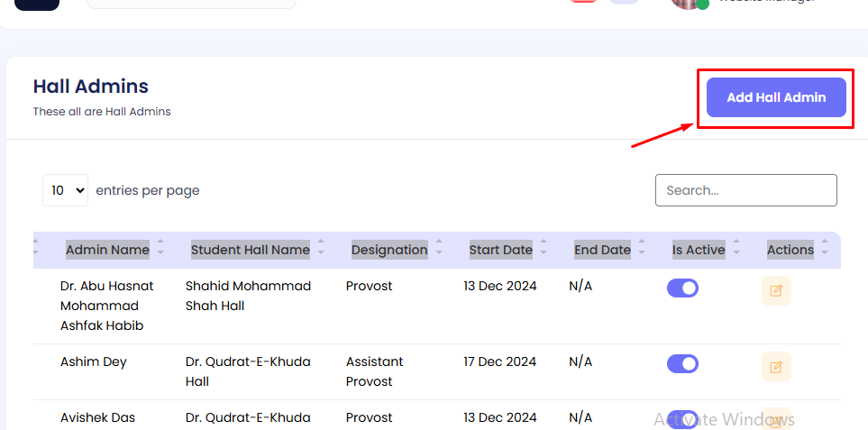Open the user profile avatar
868x430 pixels.
tap(687, 3)
